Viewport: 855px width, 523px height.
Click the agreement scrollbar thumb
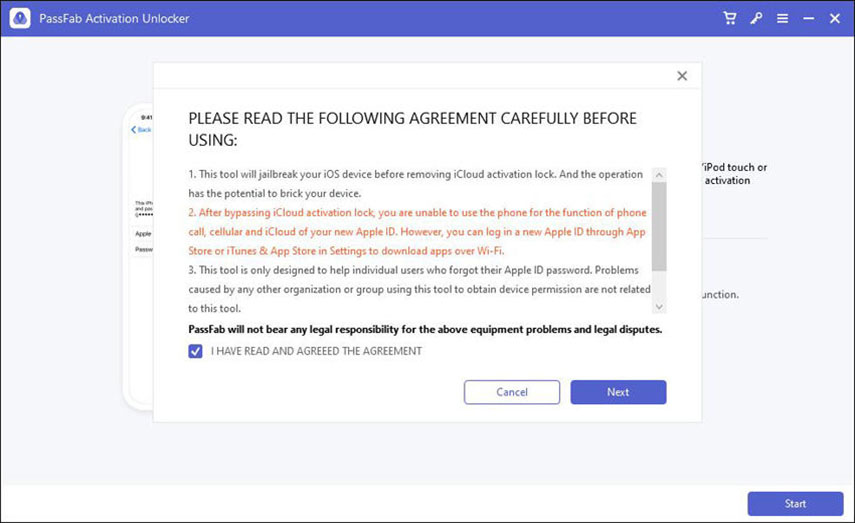click(658, 225)
